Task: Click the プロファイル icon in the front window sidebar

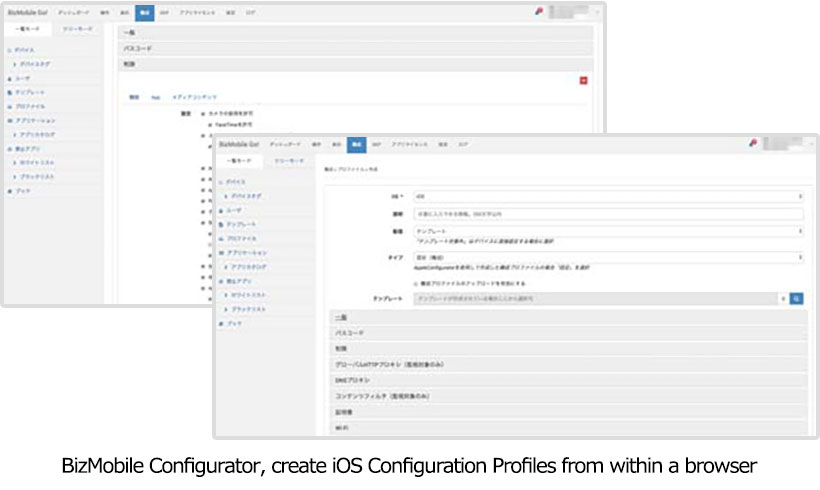Action: 221,238
